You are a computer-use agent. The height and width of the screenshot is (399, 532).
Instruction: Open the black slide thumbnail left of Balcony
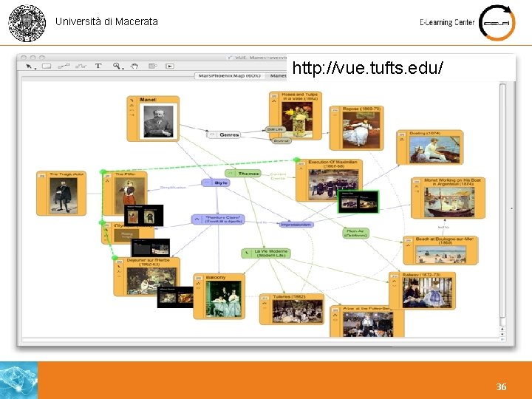coord(175,297)
